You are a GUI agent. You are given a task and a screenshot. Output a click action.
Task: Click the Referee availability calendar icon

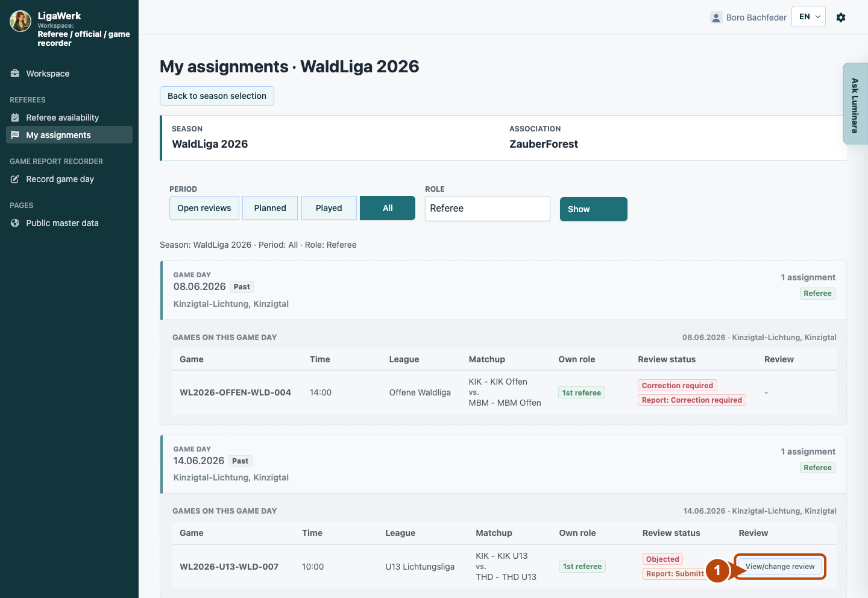pyautogui.click(x=15, y=118)
